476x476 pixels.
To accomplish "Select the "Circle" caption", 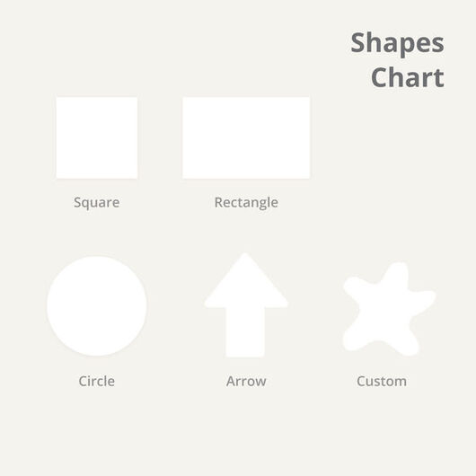I will [96, 381].
